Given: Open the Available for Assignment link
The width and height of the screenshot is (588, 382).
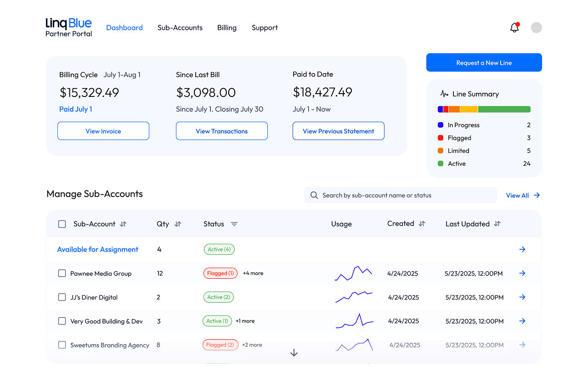Looking at the screenshot, I should point(98,249).
